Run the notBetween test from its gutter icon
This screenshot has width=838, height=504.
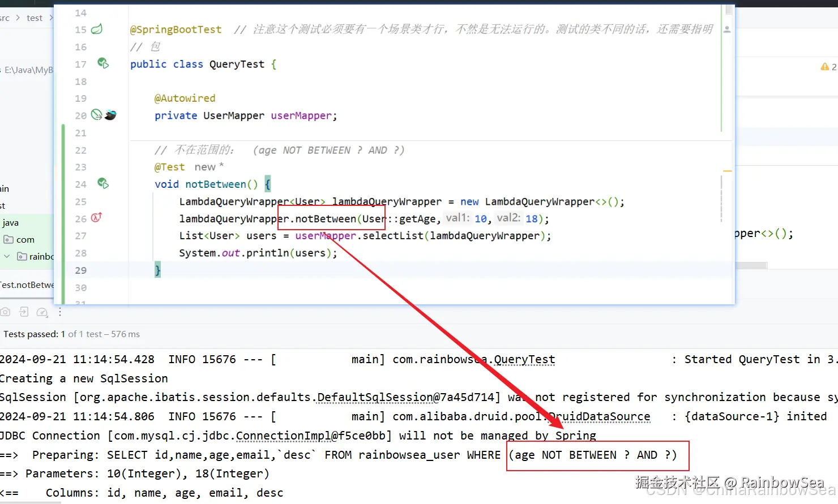click(103, 183)
